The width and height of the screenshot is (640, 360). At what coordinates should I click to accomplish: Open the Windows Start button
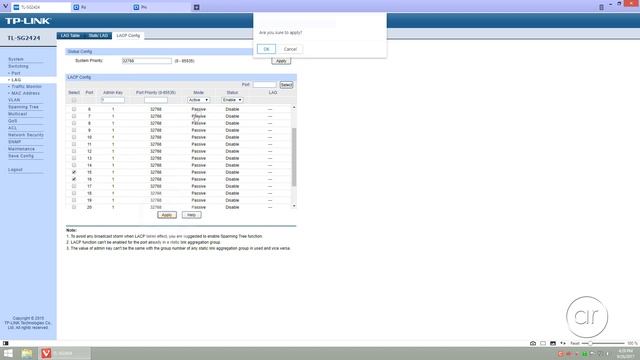8,353
